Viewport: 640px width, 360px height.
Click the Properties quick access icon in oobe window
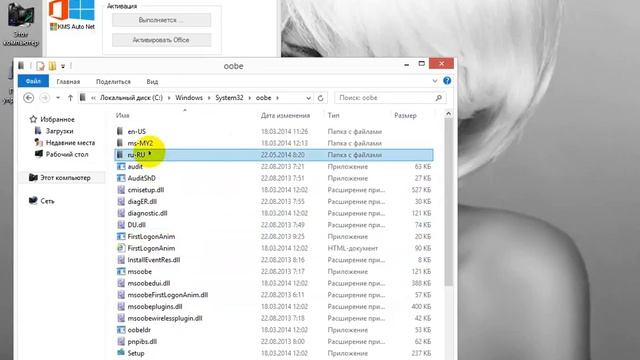(40, 66)
